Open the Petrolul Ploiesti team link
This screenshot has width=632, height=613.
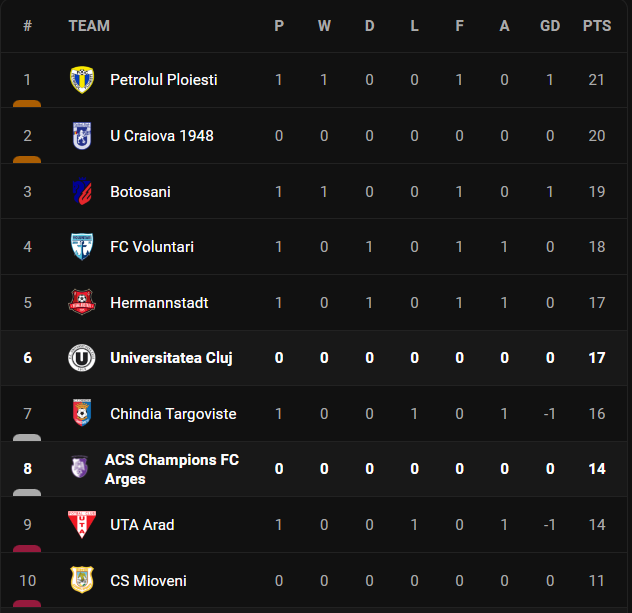click(163, 80)
